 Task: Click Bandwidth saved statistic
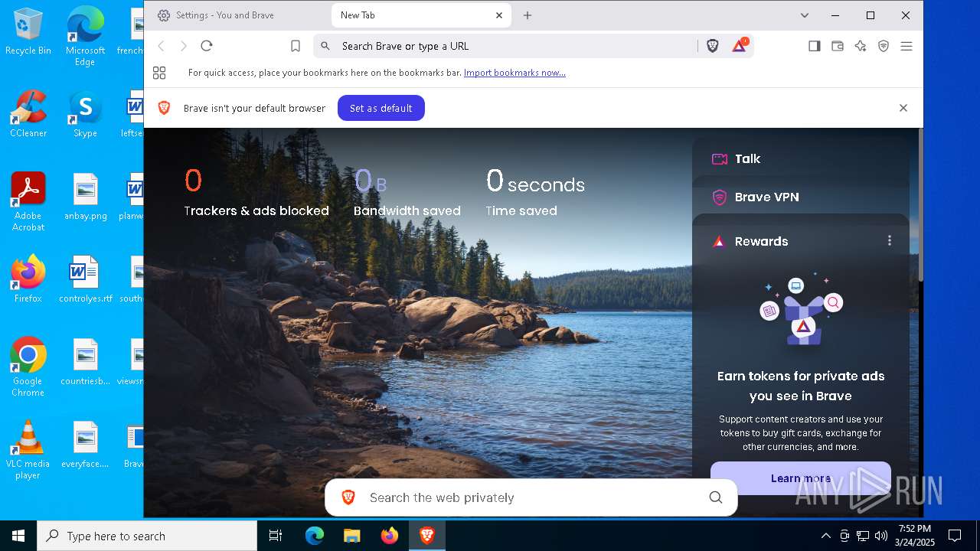(407, 191)
